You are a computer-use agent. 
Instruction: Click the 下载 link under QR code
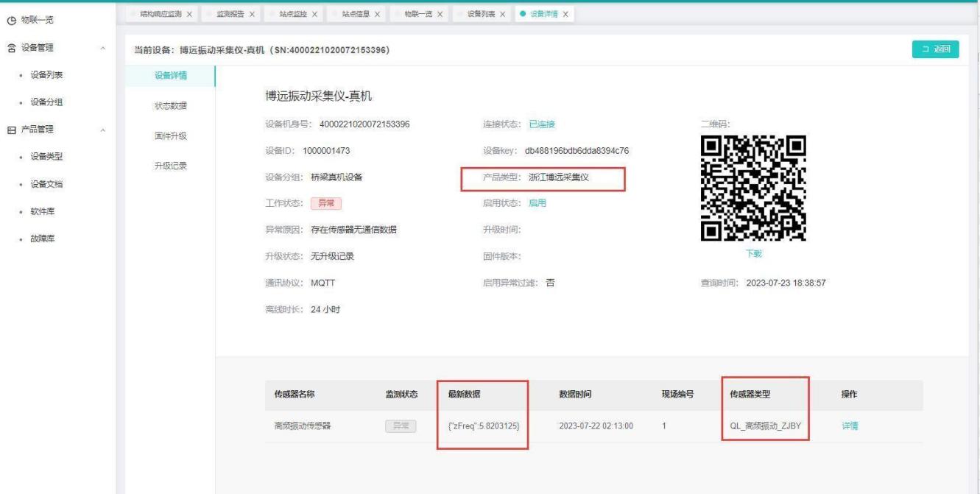pyautogui.click(x=753, y=253)
